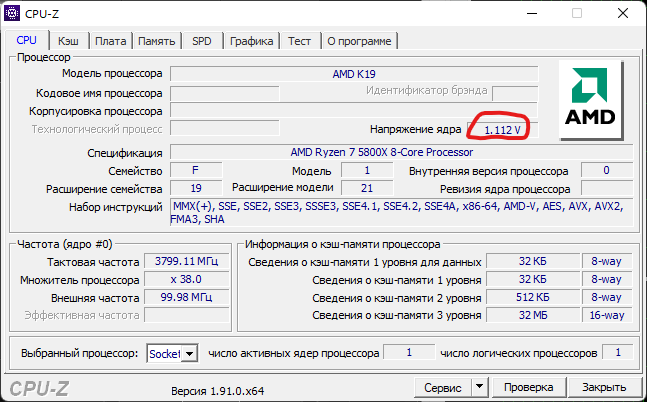This screenshot has width=647, height=402.
Task: Switch to the Кэш tab
Action: [68, 41]
